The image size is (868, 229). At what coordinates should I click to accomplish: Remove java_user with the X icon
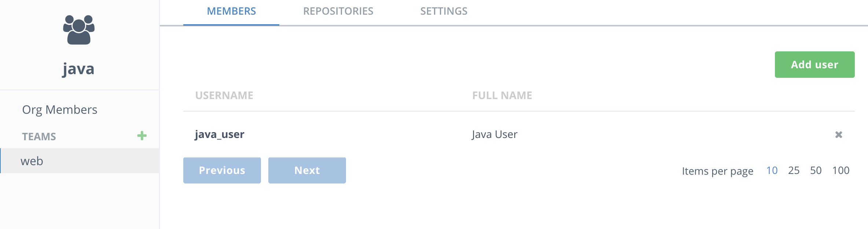(839, 135)
